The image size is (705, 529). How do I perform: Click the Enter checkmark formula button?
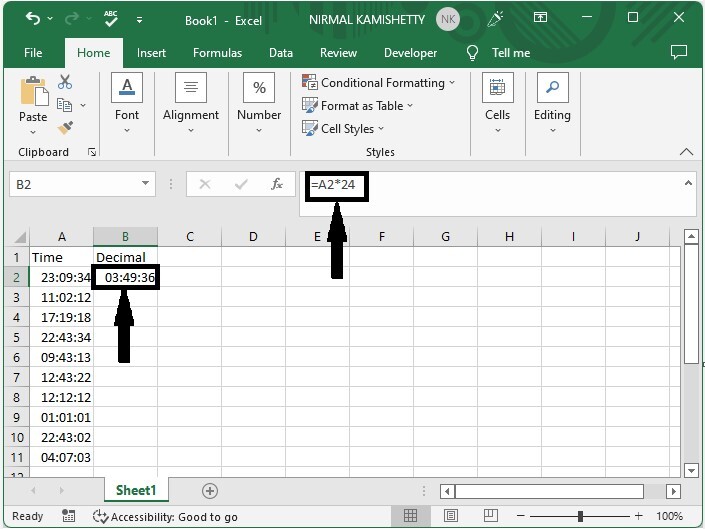[x=241, y=184]
